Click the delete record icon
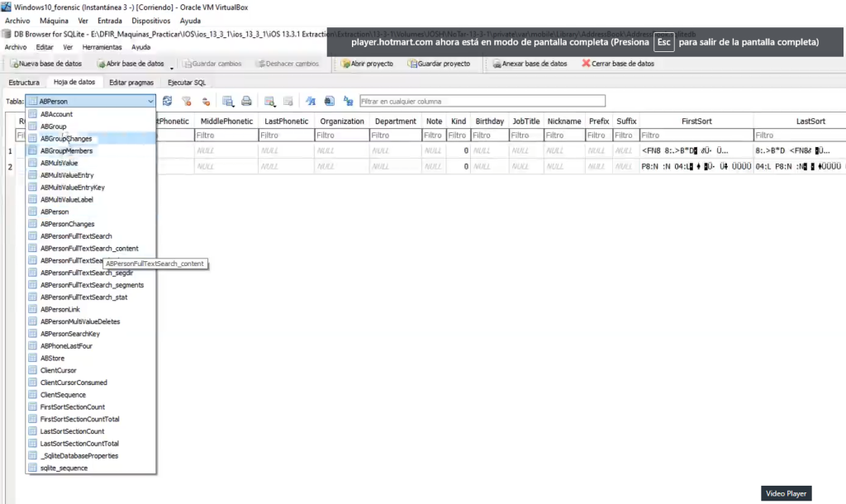Screen dimensions: 846x504 288,101
